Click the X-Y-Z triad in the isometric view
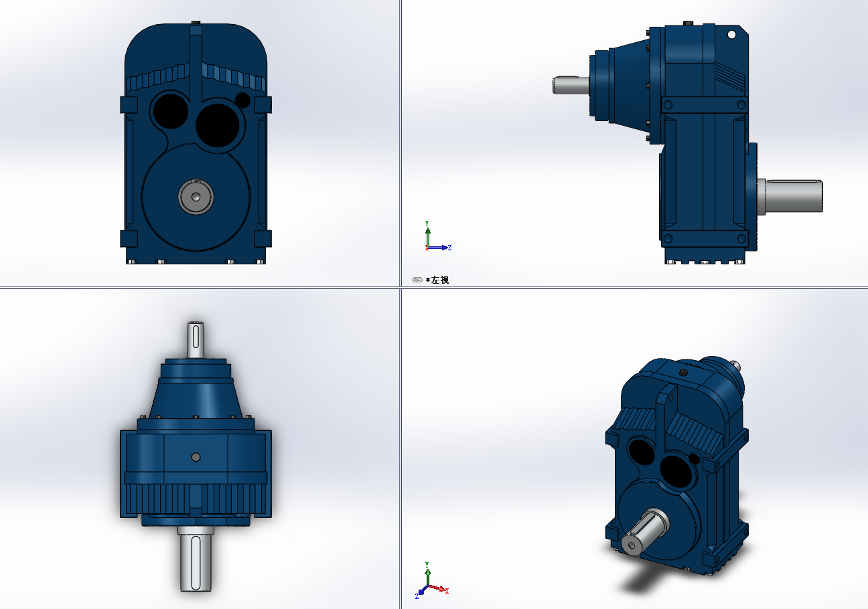Screen dimensions: 868x609 point(431,580)
